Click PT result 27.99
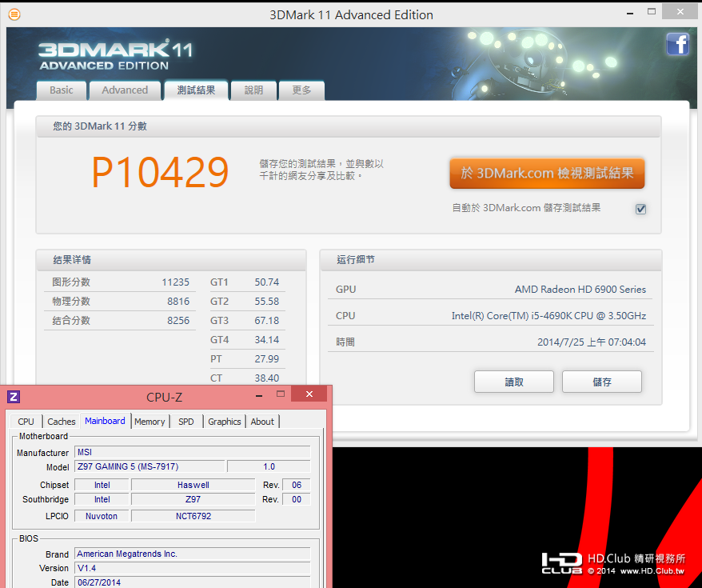This screenshot has width=702, height=588. [267, 359]
